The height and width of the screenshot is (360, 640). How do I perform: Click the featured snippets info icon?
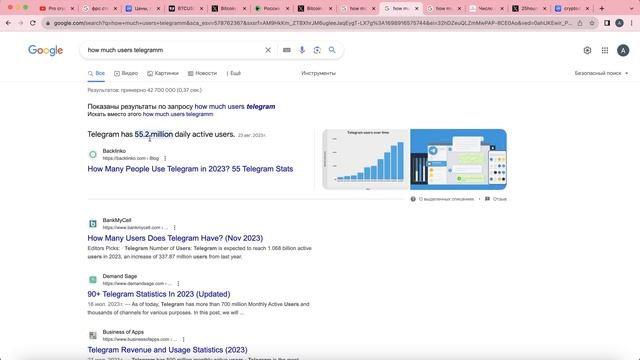click(x=413, y=199)
